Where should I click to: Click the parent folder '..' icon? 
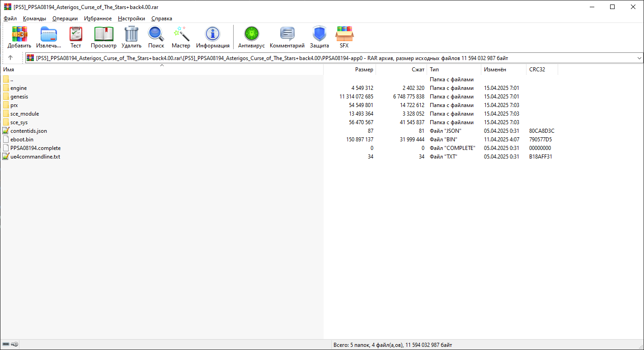coord(6,79)
